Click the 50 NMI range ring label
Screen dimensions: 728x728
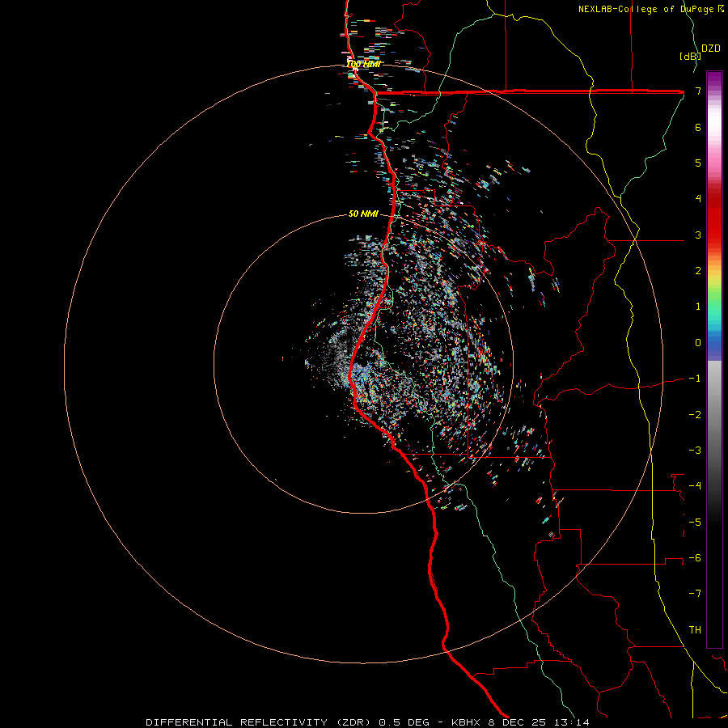coord(363,214)
